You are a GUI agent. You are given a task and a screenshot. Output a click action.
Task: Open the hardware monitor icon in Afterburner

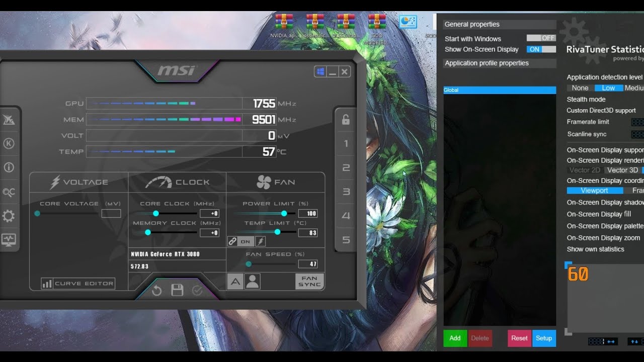coord(9,240)
